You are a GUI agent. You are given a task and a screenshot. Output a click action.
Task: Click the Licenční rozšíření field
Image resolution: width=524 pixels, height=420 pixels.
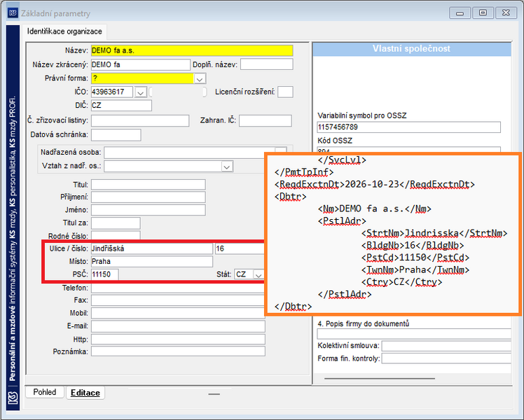[285, 92]
